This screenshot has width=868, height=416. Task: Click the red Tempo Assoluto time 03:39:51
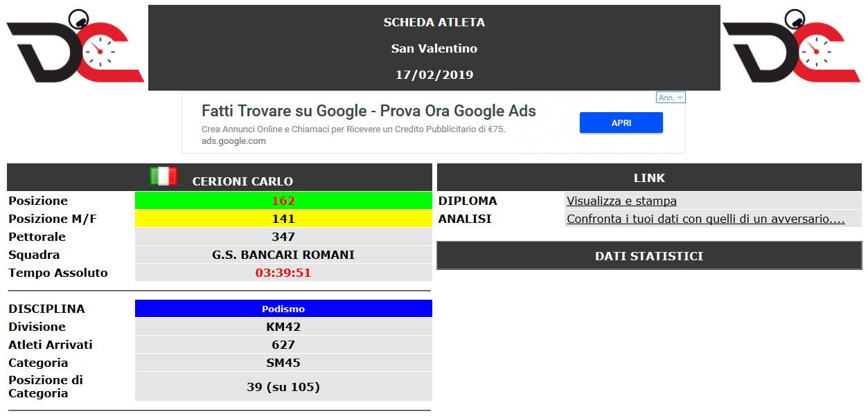point(283,273)
